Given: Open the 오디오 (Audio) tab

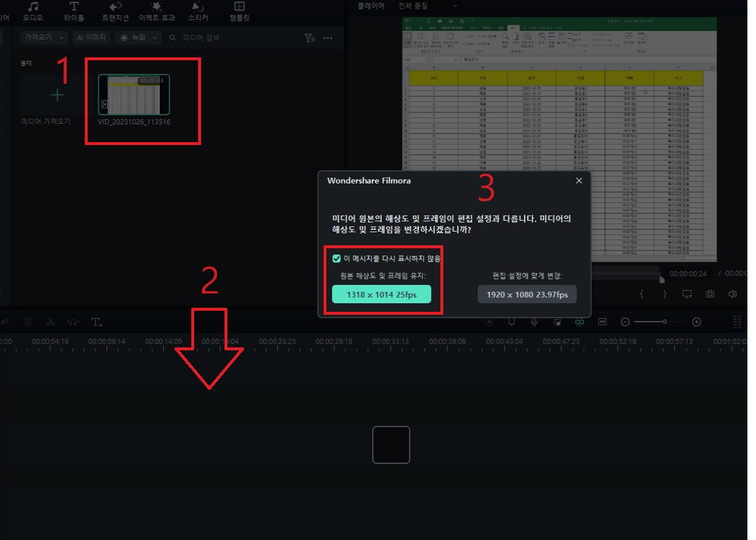Looking at the screenshot, I should click(x=33, y=11).
